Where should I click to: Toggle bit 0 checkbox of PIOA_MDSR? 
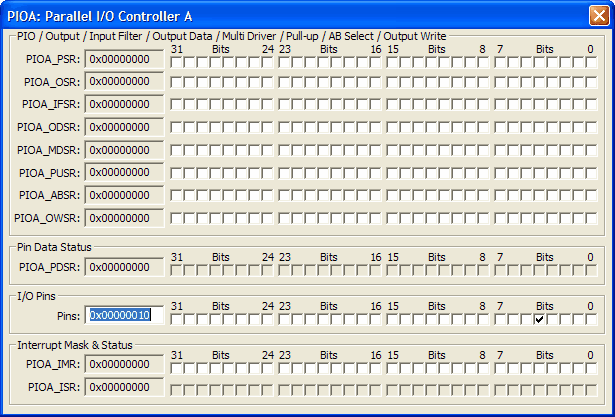coord(591,150)
